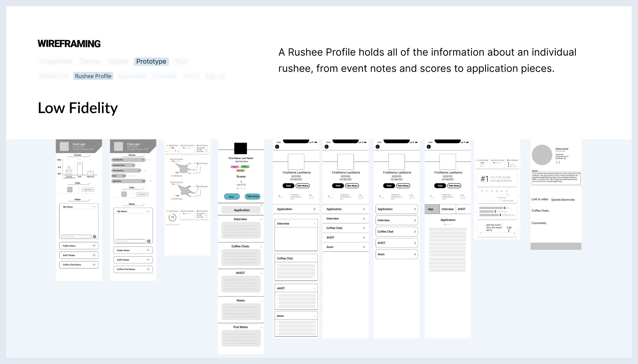Toggle the Test step in design process

click(181, 61)
